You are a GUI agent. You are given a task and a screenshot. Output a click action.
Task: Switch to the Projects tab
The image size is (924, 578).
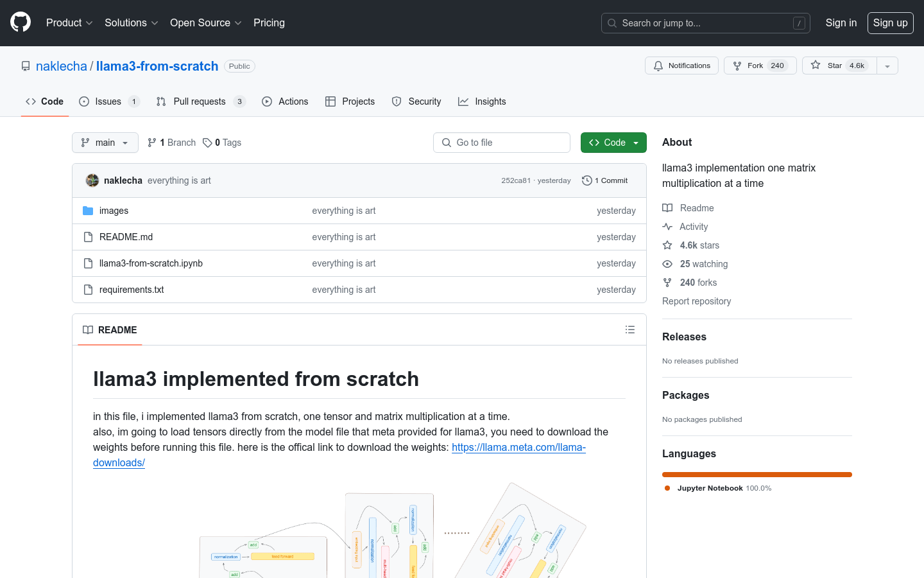click(350, 101)
